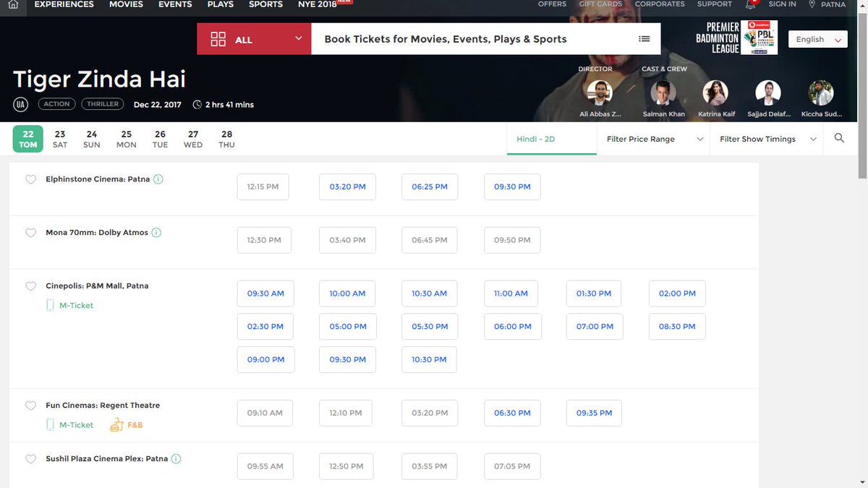This screenshot has width=868, height=488.
Task: Select date 28 THU
Action: (226, 139)
